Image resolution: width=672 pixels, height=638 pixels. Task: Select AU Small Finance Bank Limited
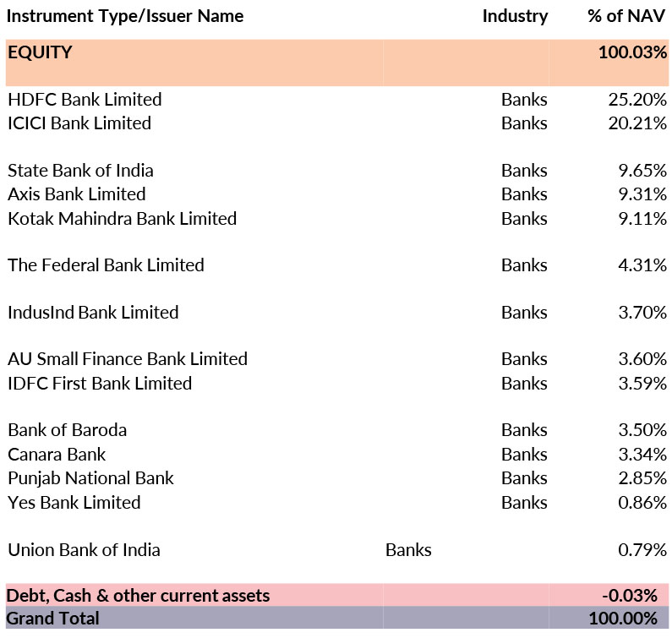pyautogui.click(x=128, y=359)
